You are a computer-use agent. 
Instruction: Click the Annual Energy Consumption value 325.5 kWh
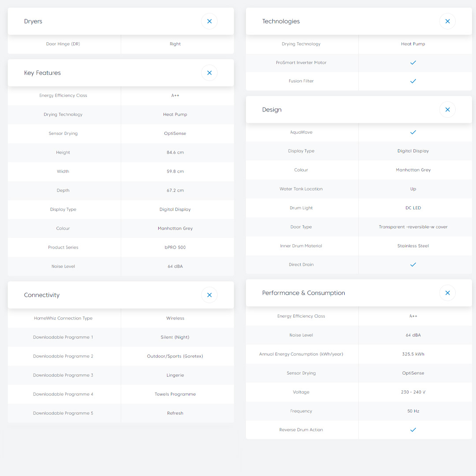click(x=413, y=354)
